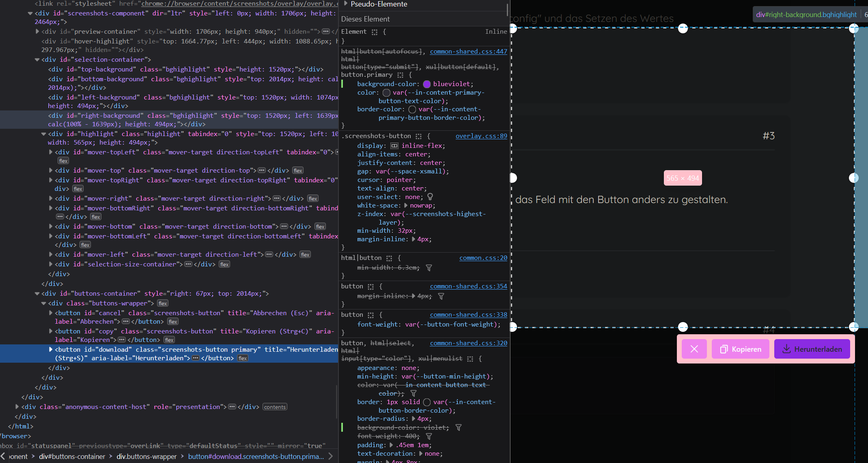Click the ellipsis badge of mover-top div
Image resolution: width=868 pixels, height=463 pixels.
click(x=262, y=171)
